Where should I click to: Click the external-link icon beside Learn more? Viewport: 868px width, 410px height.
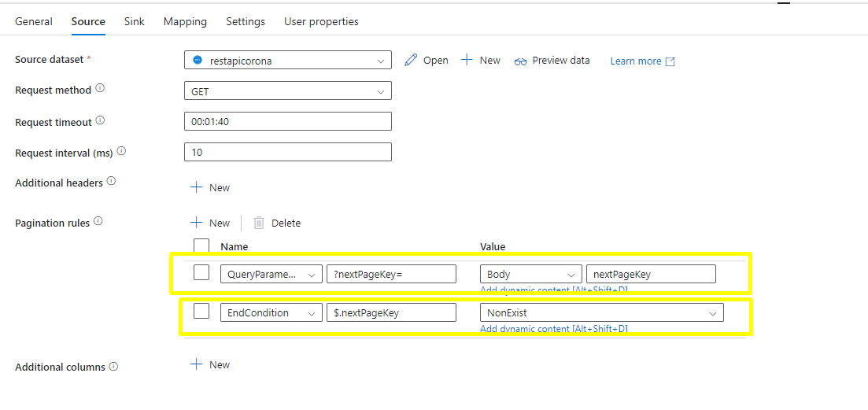[670, 61]
